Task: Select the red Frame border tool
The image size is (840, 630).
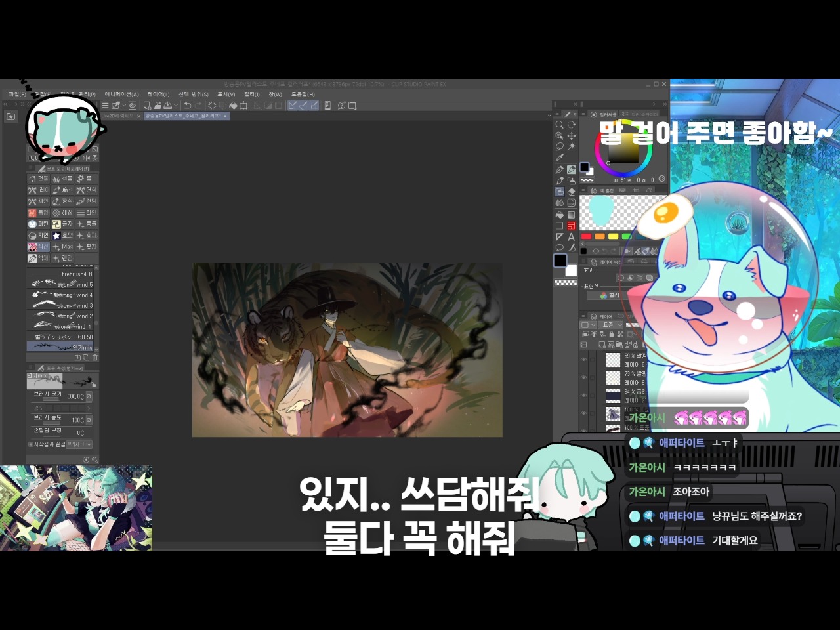Action: [x=572, y=226]
